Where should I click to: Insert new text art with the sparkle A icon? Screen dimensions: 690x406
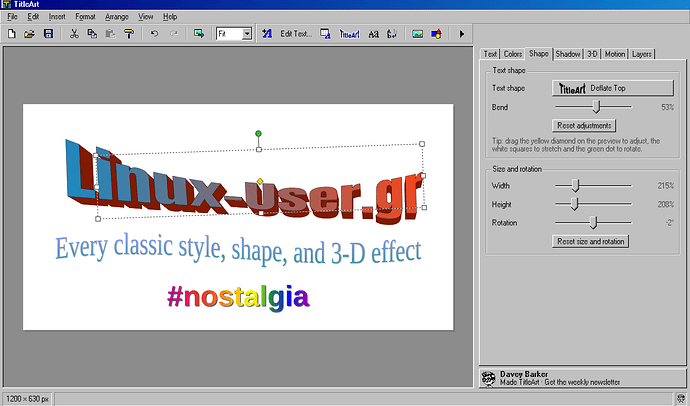[267, 34]
